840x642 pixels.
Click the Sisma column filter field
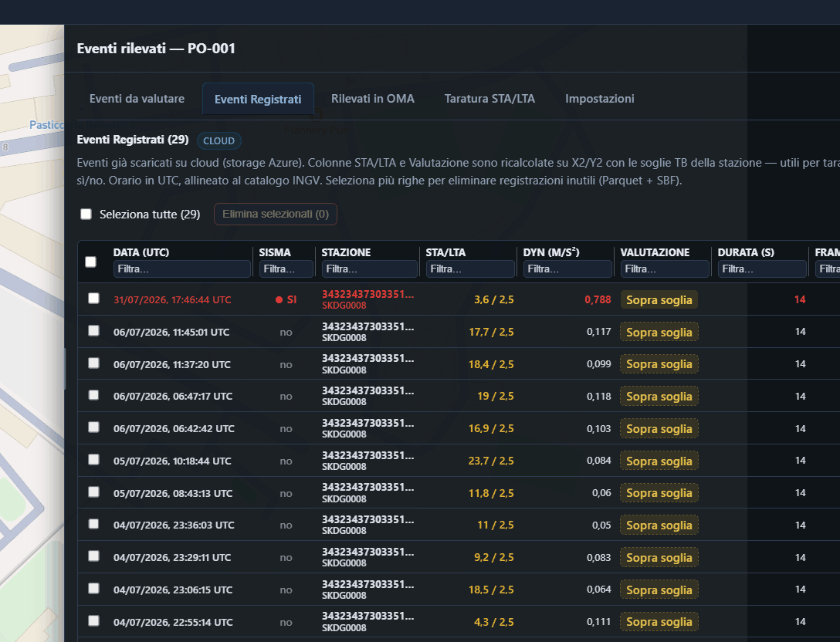coord(286,269)
